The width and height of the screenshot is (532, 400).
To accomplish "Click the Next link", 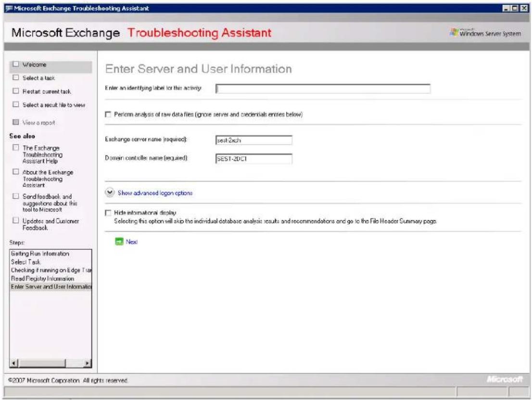I will 132,242.
